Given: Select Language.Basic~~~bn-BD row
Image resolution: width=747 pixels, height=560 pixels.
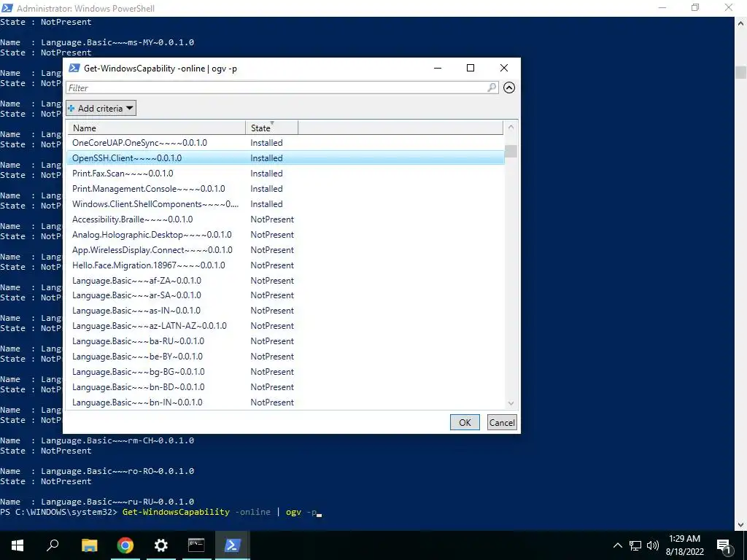Looking at the screenshot, I should point(286,386).
